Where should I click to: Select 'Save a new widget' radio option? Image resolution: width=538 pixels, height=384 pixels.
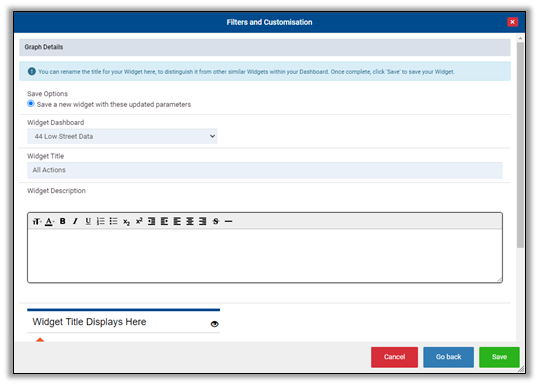pos(31,104)
